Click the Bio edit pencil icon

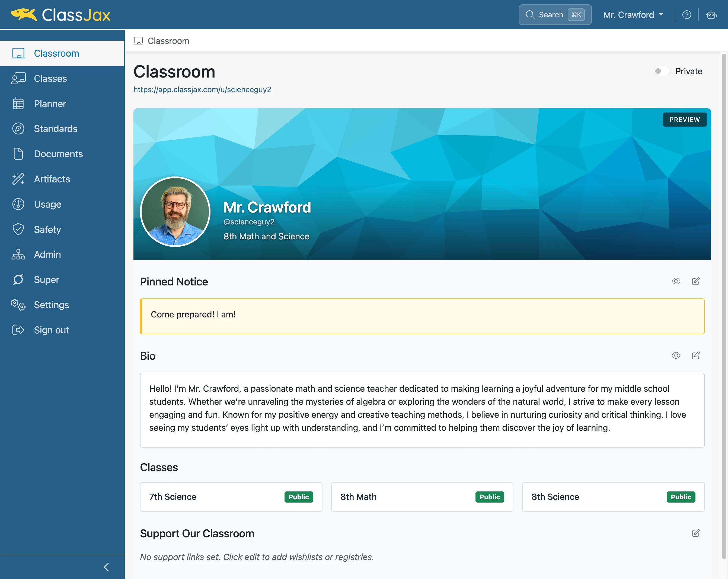coord(695,355)
